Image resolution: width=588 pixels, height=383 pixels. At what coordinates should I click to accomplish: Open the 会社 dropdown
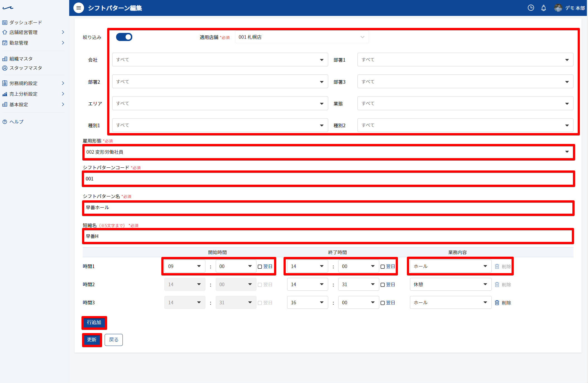point(220,60)
